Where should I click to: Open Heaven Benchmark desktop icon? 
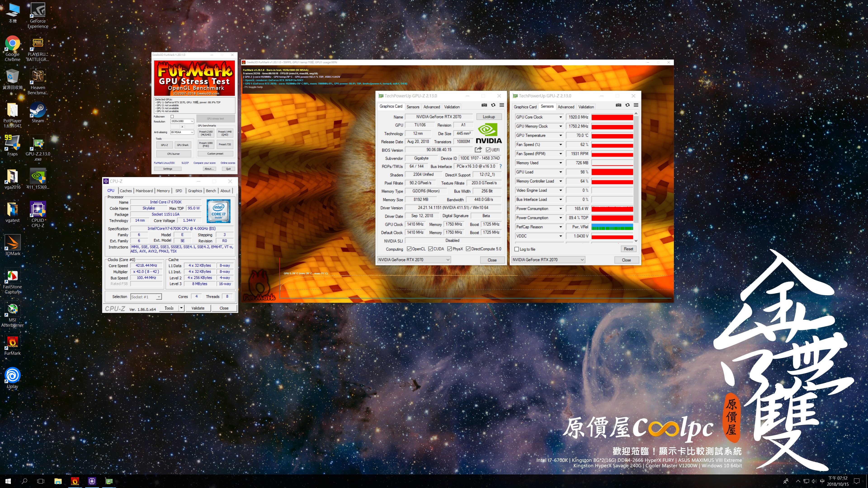coord(38,82)
